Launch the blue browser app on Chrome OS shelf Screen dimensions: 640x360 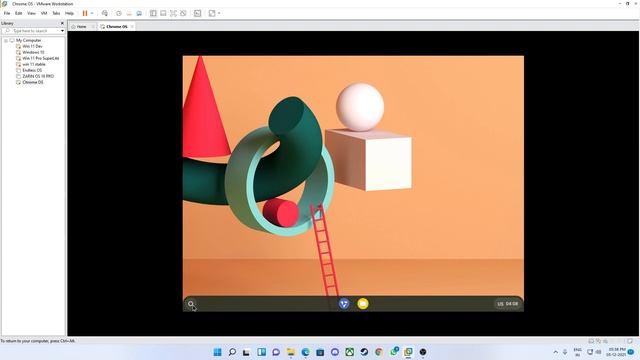coord(344,304)
